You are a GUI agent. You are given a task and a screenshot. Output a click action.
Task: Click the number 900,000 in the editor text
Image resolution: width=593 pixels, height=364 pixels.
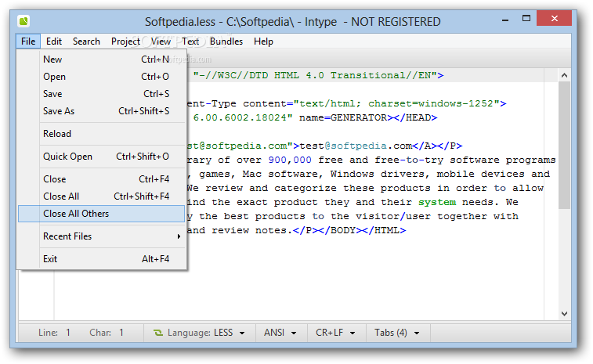(290, 160)
